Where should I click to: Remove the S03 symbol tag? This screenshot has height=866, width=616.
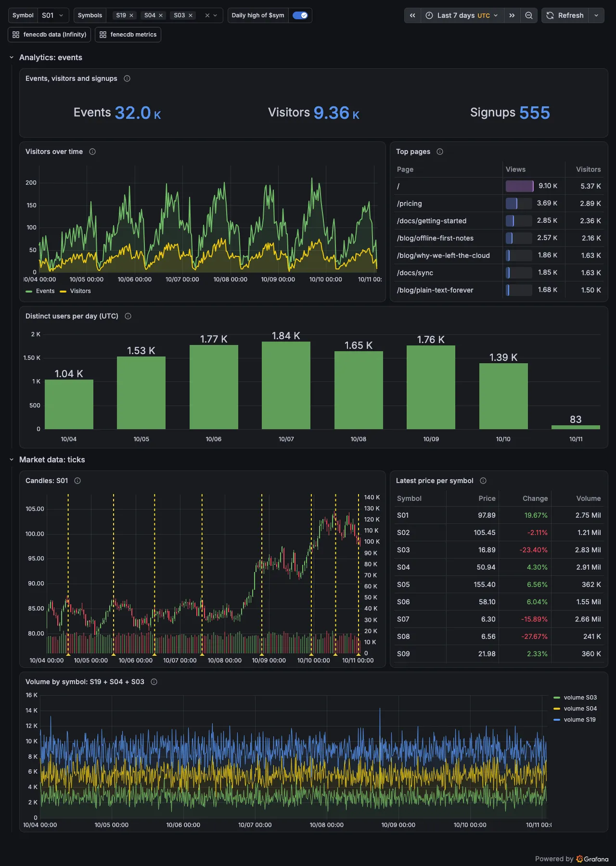click(191, 15)
